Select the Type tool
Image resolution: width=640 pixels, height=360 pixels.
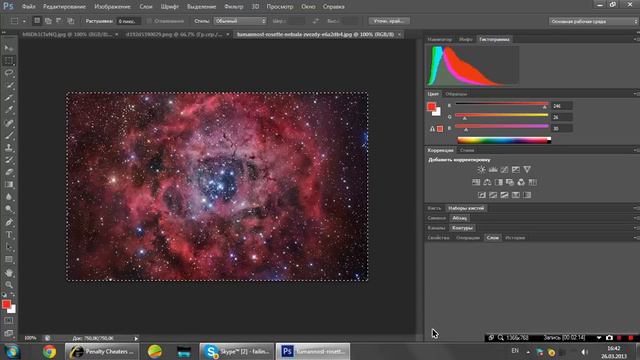(9, 235)
